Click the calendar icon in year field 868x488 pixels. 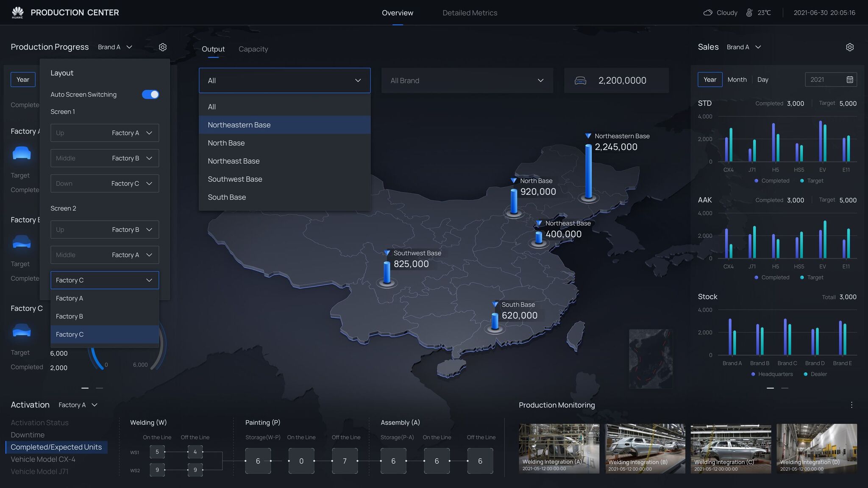[850, 80]
